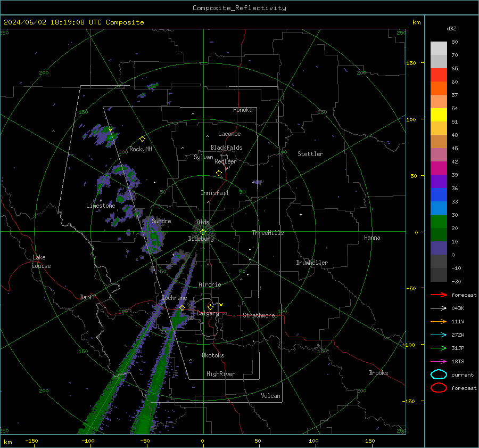479x448 pixels.
Task: Click the Okotoks label
Action: pyautogui.click(x=213, y=355)
